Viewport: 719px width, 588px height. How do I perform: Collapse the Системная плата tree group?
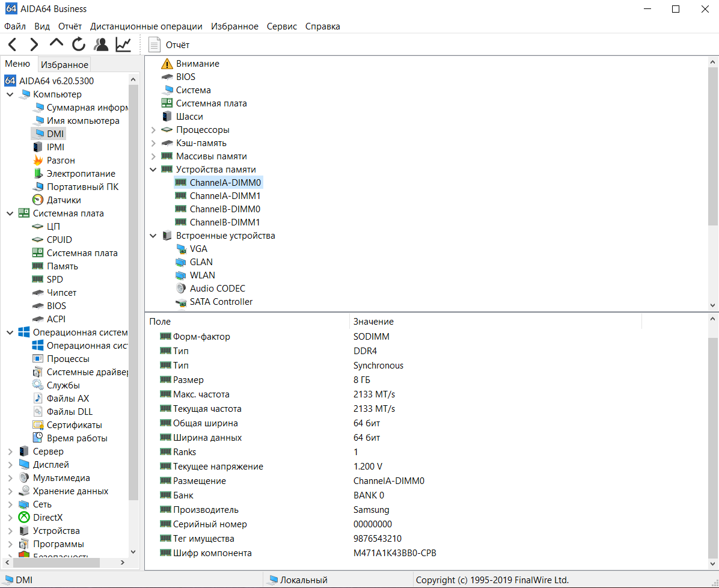10,213
